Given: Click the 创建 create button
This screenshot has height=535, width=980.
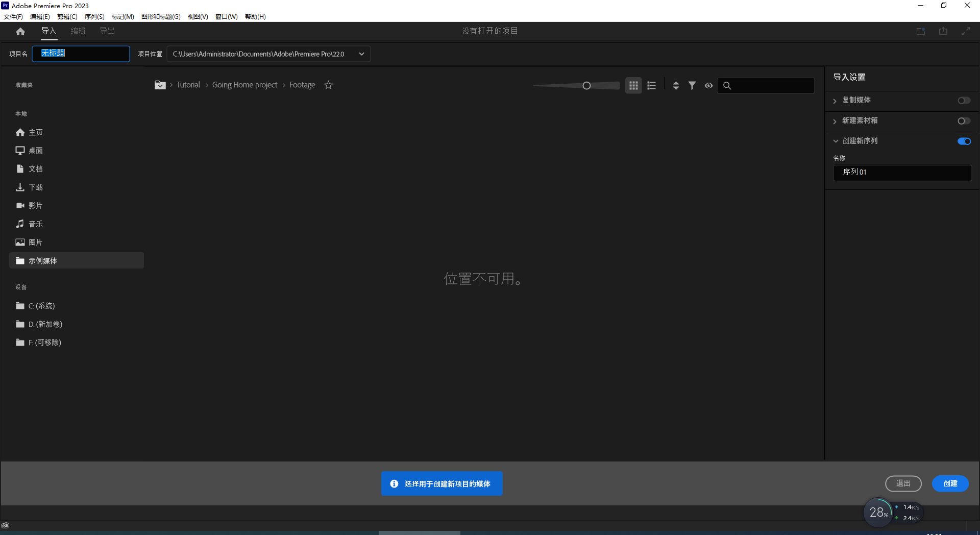Looking at the screenshot, I should (950, 483).
